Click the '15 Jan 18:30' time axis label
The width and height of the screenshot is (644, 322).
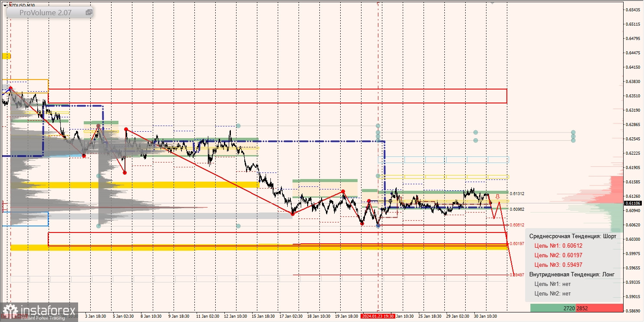pyautogui.click(x=263, y=316)
